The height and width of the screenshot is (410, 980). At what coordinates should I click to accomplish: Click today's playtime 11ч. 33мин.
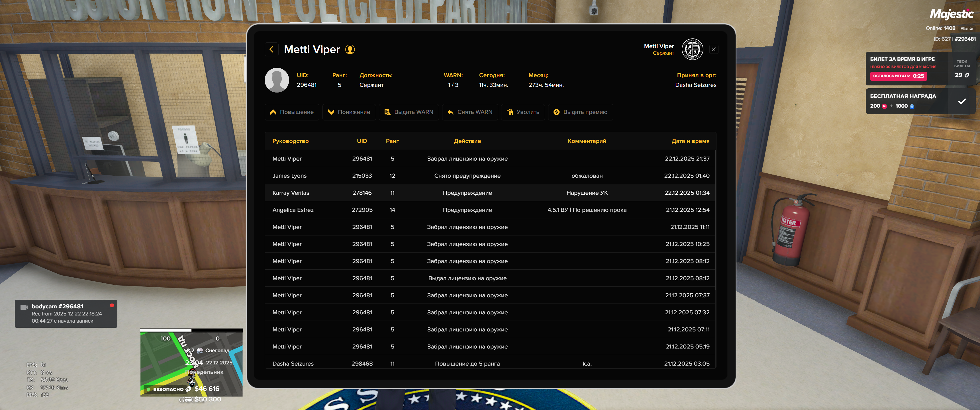[493, 85]
